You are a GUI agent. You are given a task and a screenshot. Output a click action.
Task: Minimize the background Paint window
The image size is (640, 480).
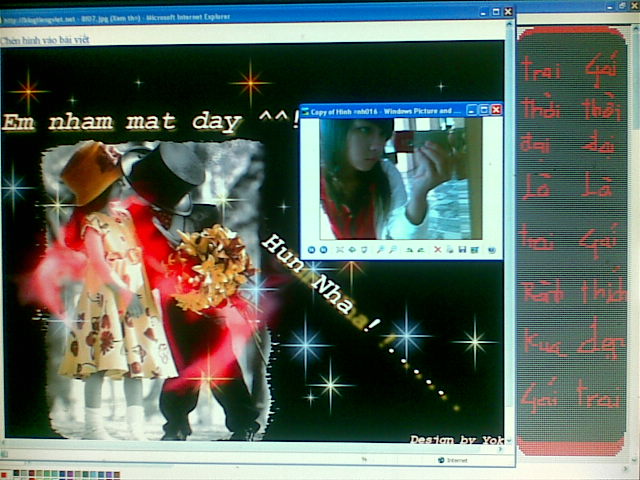(x=610, y=7)
